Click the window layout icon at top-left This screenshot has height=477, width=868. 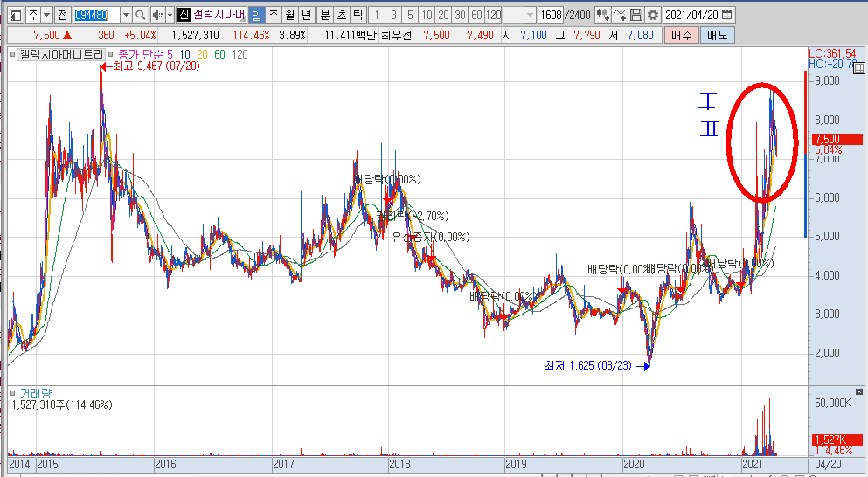(x=14, y=15)
